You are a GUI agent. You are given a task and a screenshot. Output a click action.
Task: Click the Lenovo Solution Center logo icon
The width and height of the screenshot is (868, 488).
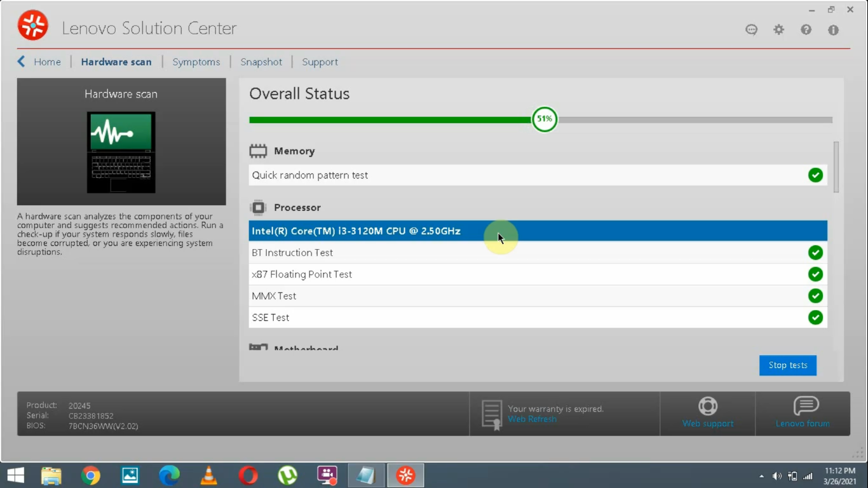point(32,25)
